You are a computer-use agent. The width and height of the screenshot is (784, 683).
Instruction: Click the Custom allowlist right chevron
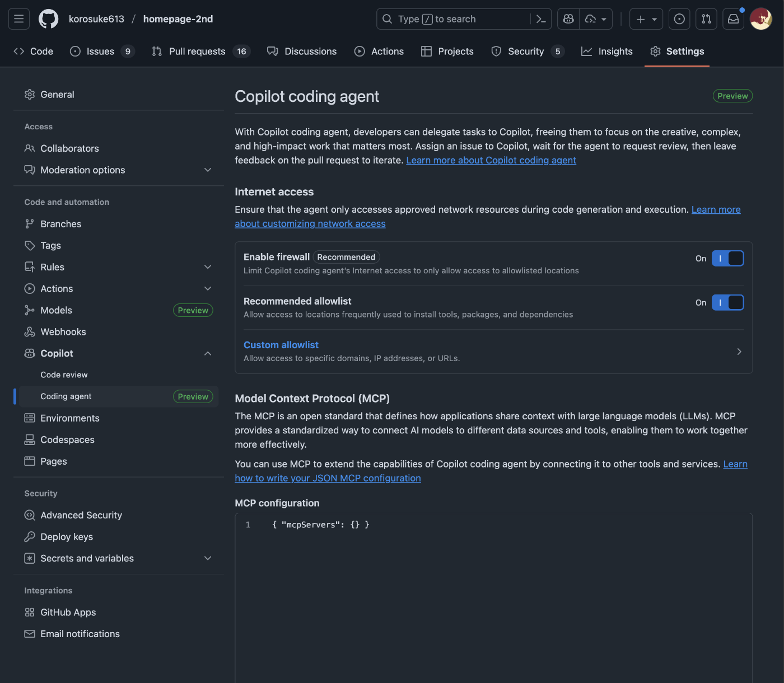[739, 352]
